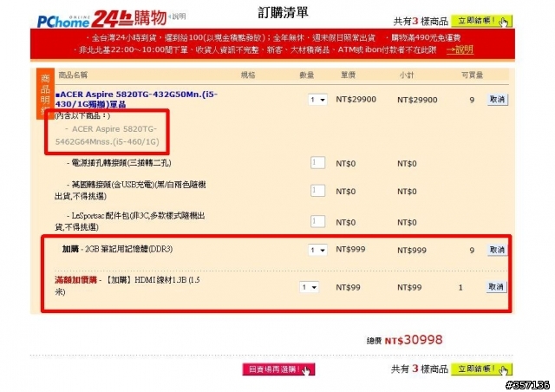The image size is (555, 392).
Task: Click the 訂購清單 page title
Action: (x=283, y=12)
